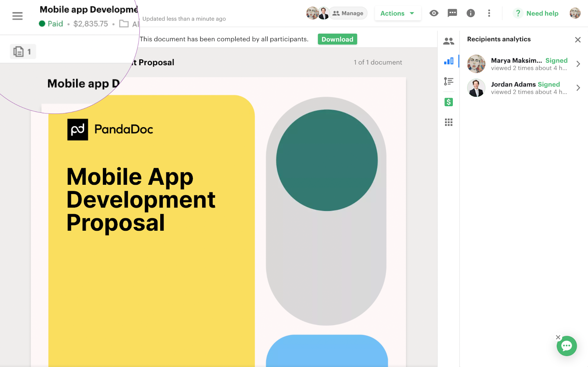The height and width of the screenshot is (367, 588).
Task: Click Marya Maksim's Signed status
Action: [556, 61]
